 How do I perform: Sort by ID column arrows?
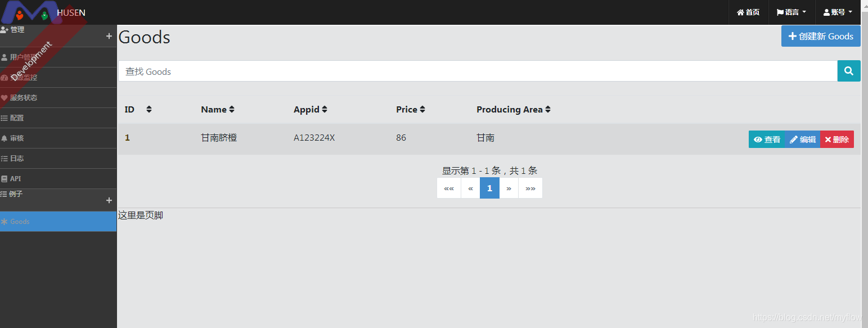(149, 110)
